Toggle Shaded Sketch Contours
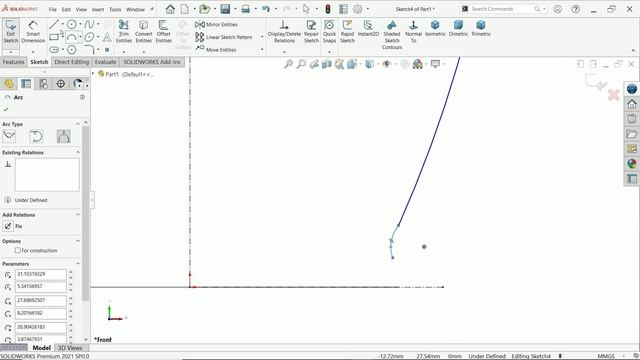 click(392, 35)
